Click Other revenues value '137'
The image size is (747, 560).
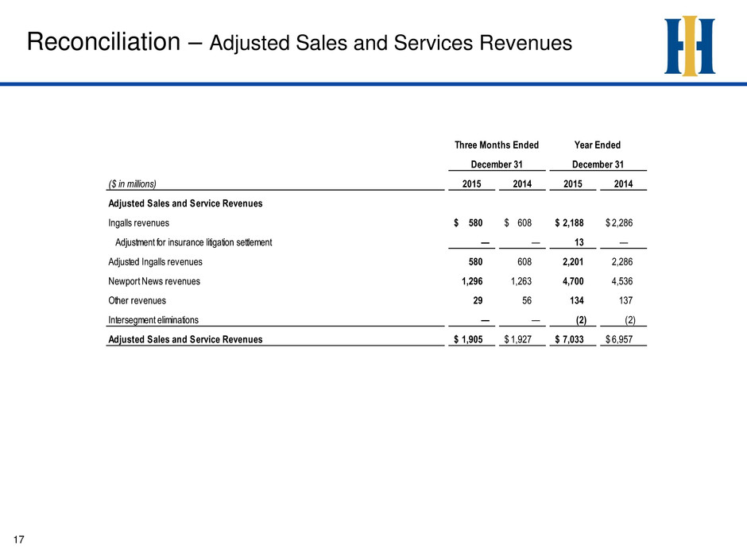(x=626, y=300)
